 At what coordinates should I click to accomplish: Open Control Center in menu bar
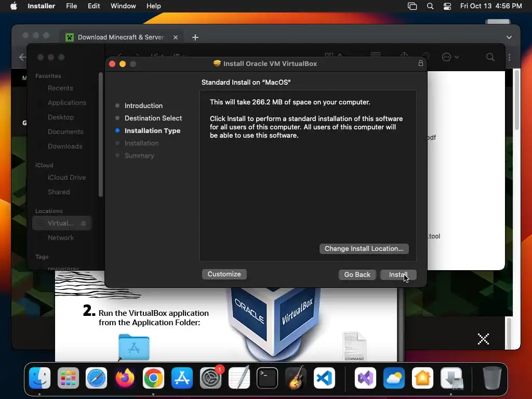[x=447, y=6]
